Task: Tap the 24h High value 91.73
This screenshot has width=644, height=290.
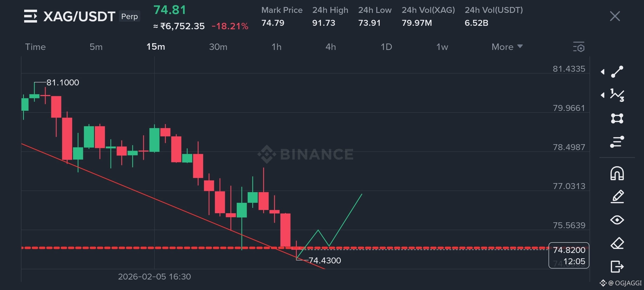Action: pyautogui.click(x=324, y=23)
